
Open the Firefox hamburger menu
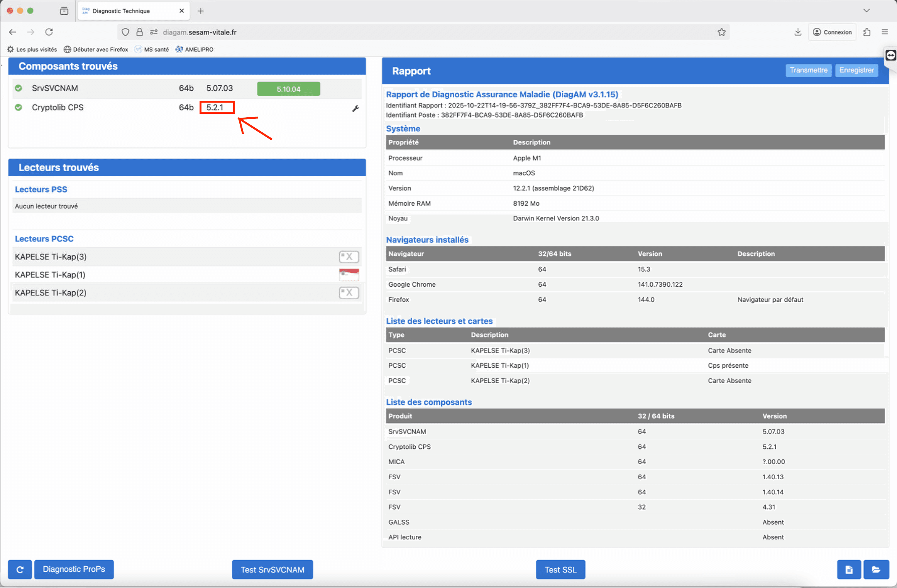[x=885, y=32]
